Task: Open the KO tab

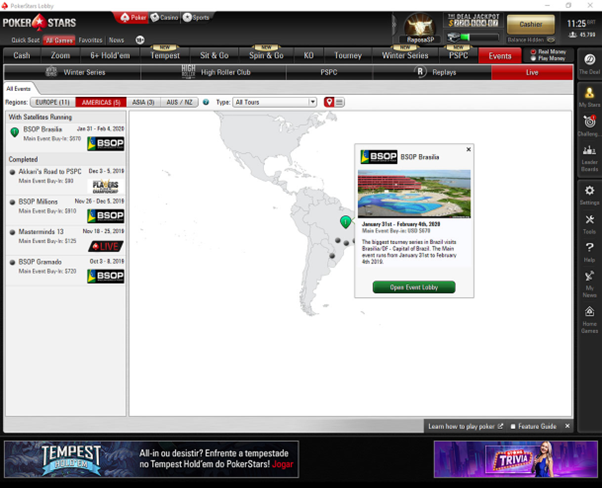Action: pos(309,55)
